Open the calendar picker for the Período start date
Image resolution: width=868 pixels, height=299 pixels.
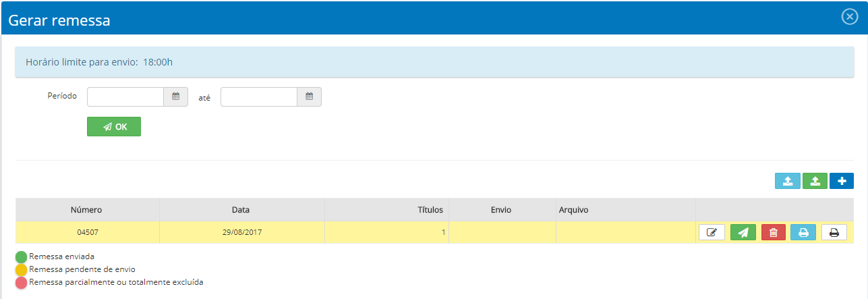175,97
